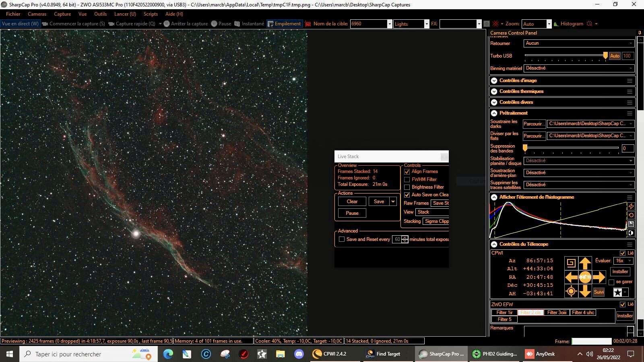The image size is (644, 362).
Task: Click the Save button in Live Stack
Action: click(379, 202)
